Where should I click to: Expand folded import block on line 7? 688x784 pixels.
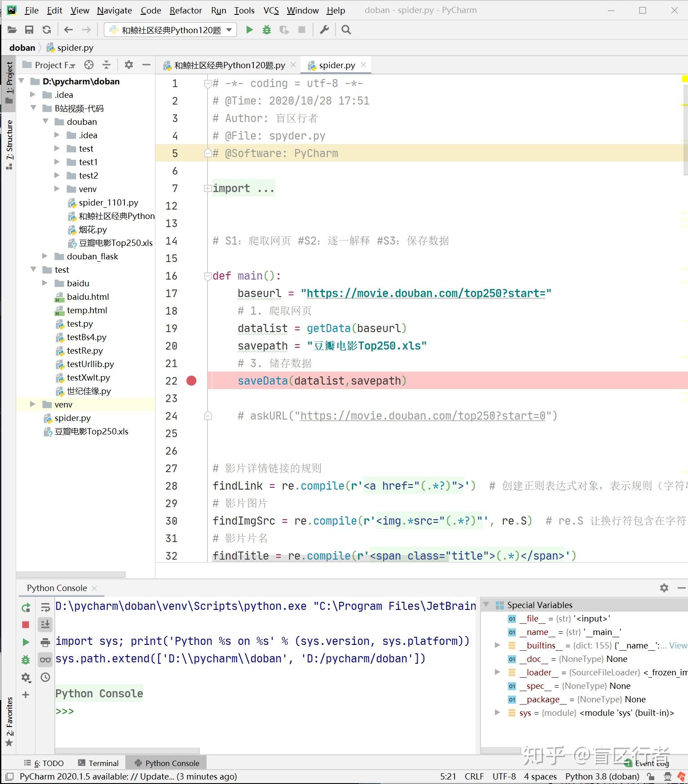pos(207,188)
